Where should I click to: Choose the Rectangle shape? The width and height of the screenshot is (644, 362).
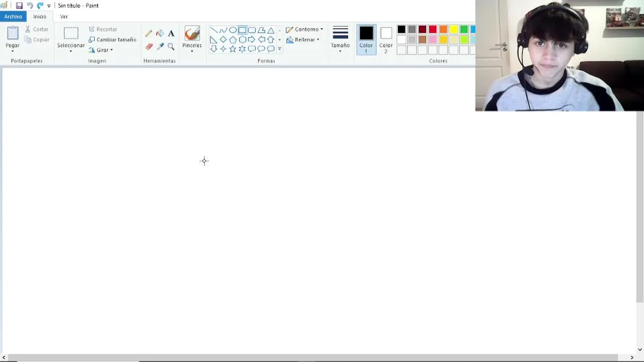(x=243, y=30)
